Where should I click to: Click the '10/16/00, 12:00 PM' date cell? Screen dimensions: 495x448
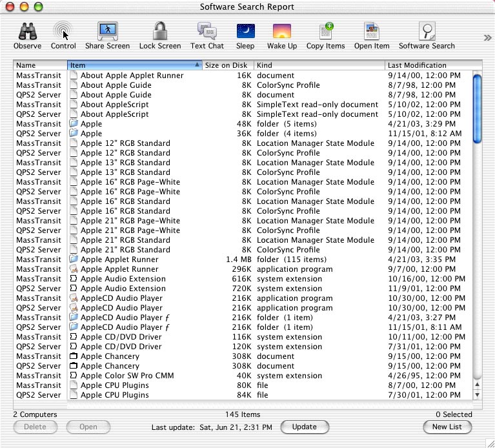pos(427,279)
